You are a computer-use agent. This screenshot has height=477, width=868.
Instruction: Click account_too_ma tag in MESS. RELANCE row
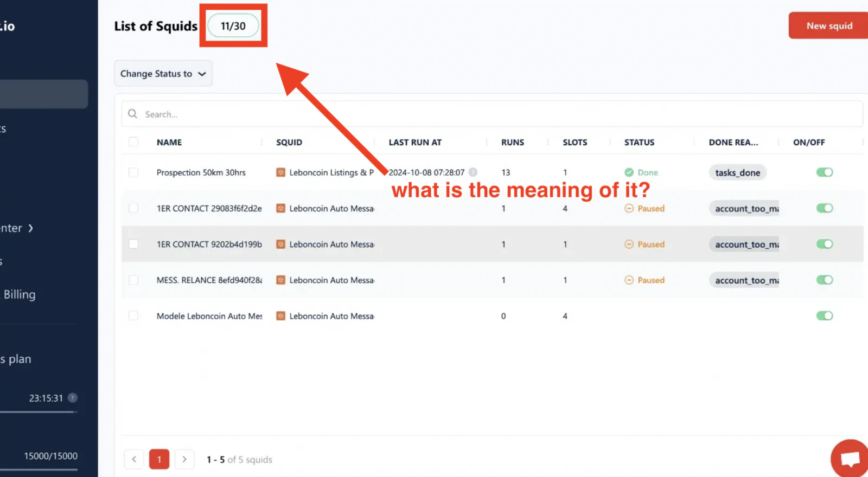(744, 280)
